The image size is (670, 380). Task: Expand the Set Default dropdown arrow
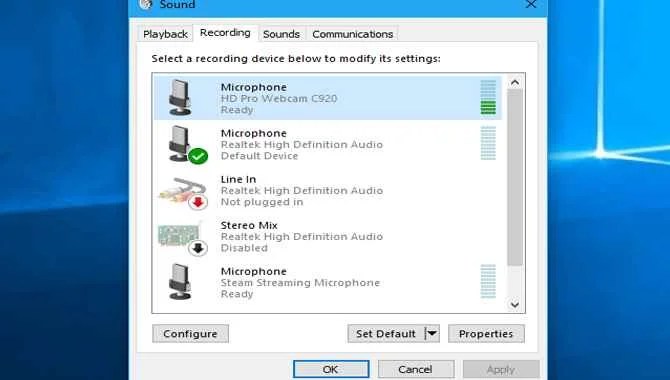(x=432, y=334)
